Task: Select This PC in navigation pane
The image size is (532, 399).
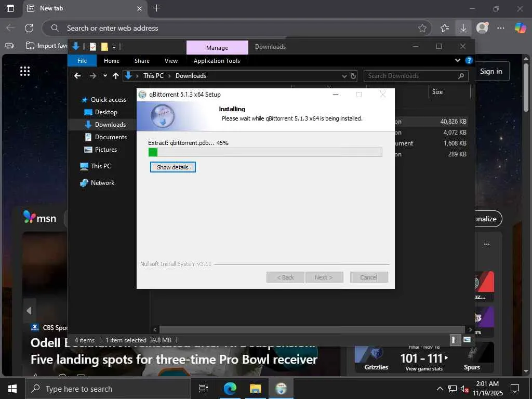Action: pyautogui.click(x=96, y=166)
